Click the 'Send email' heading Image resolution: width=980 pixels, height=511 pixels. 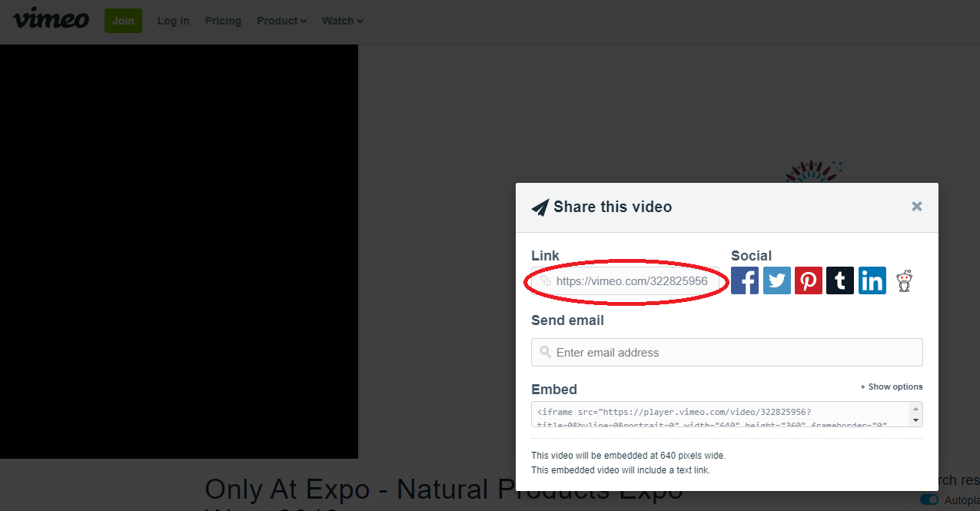pyautogui.click(x=567, y=320)
